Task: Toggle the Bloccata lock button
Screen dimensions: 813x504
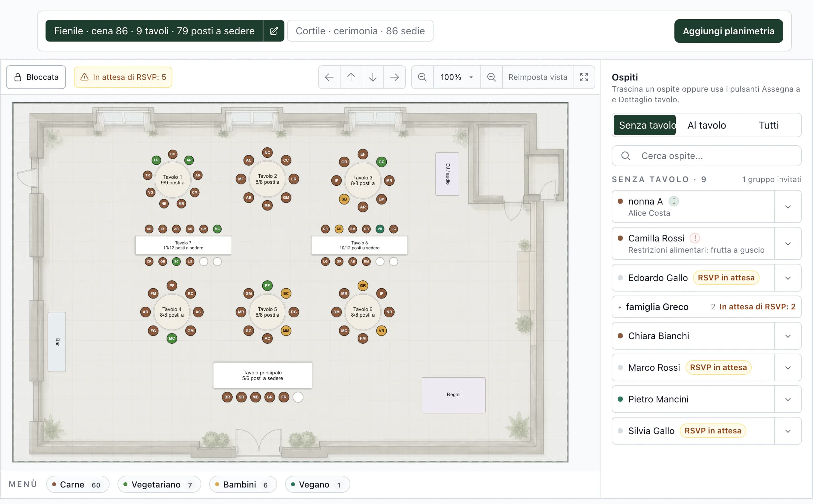Action: (x=36, y=77)
